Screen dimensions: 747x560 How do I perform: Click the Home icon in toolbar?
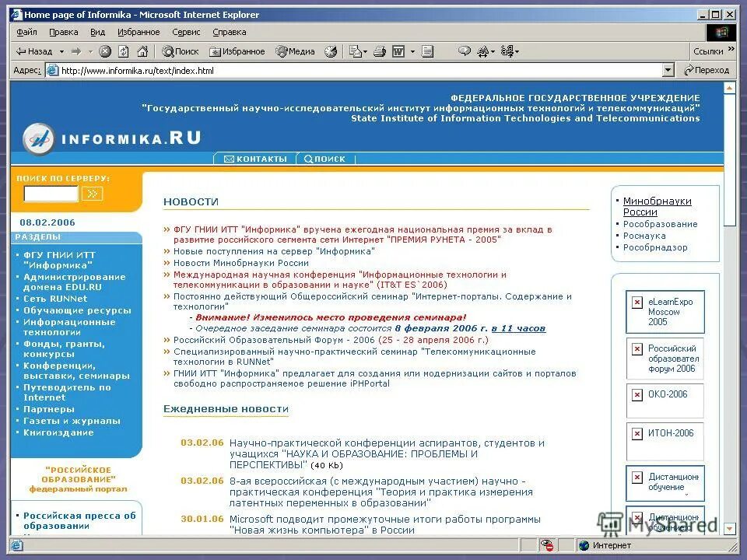pos(142,51)
